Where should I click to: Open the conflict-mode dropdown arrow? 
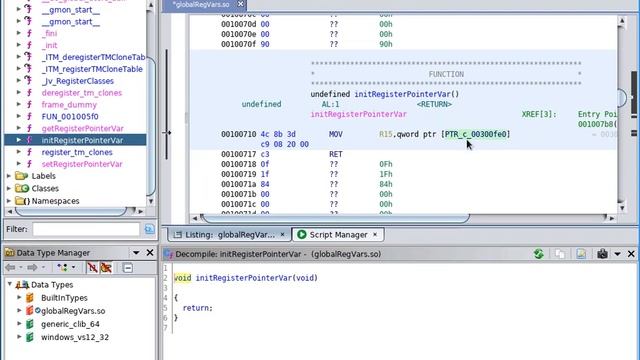point(73,268)
